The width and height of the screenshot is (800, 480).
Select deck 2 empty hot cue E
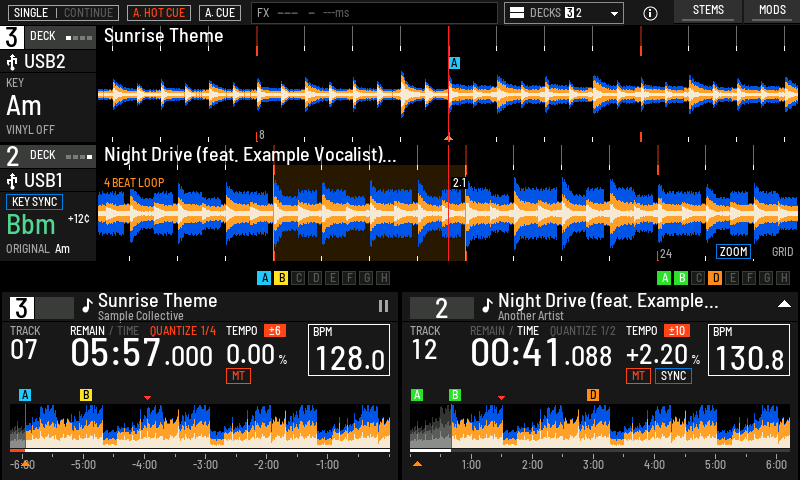732,278
